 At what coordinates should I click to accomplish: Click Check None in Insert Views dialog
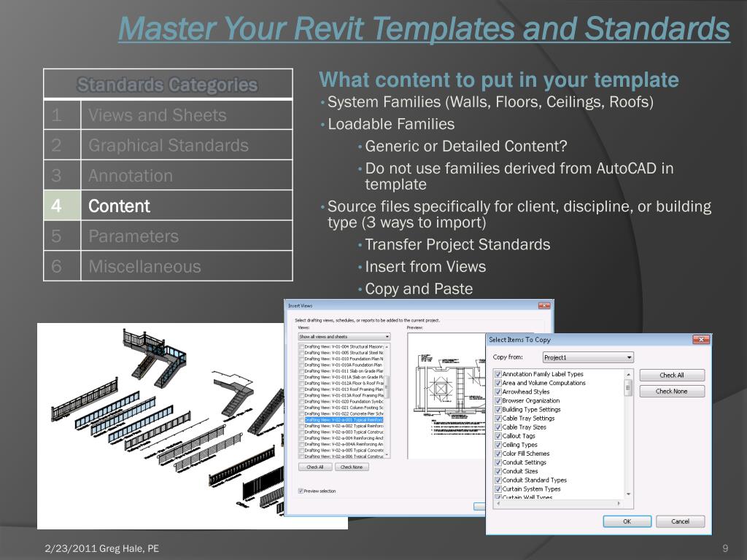[352, 467]
